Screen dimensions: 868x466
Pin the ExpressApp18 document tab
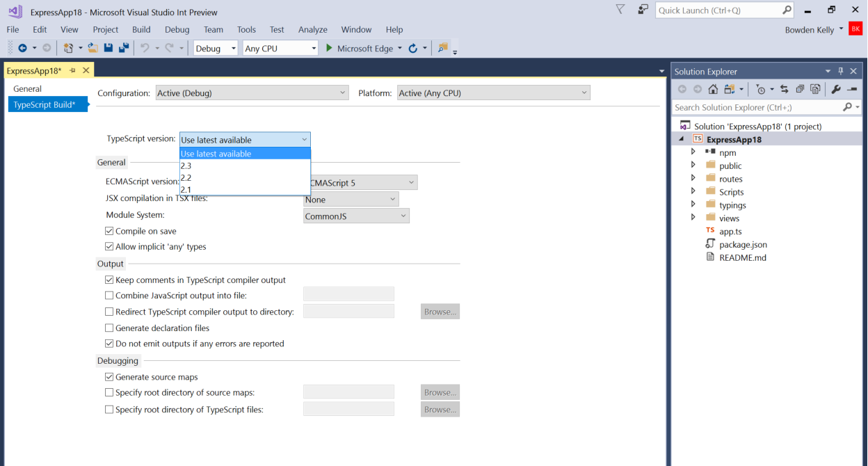pyautogui.click(x=73, y=70)
